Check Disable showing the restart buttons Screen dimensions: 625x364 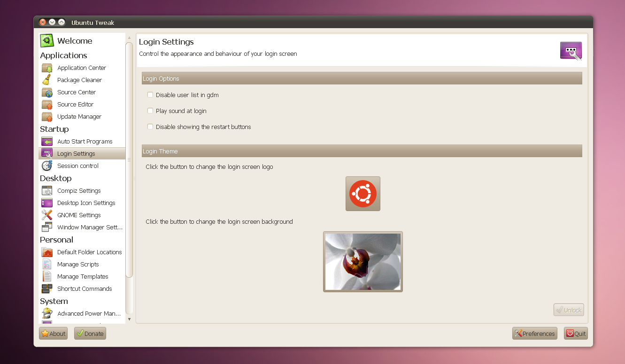click(x=150, y=127)
